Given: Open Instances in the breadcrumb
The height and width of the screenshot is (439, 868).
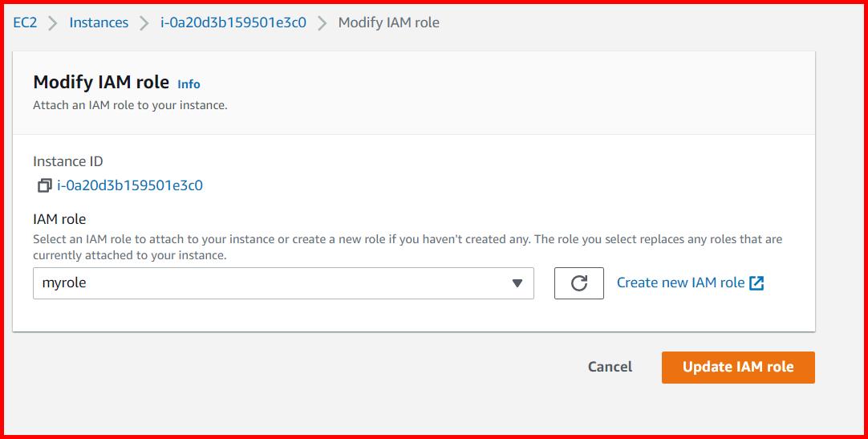Looking at the screenshot, I should click(99, 22).
